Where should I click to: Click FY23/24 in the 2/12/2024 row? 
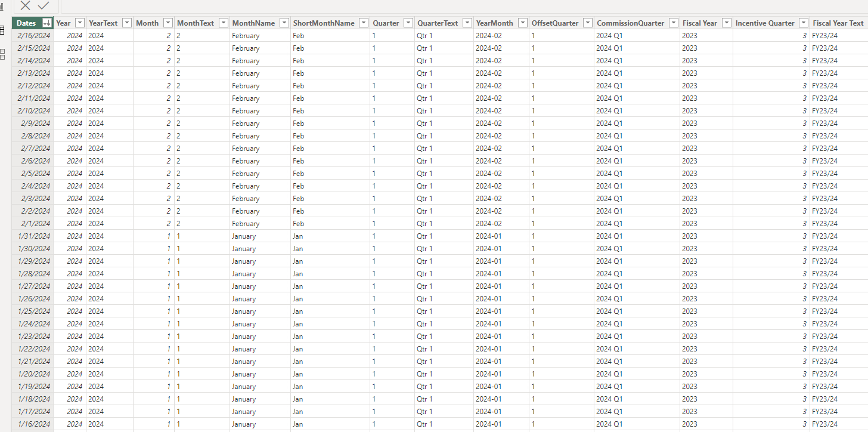824,86
